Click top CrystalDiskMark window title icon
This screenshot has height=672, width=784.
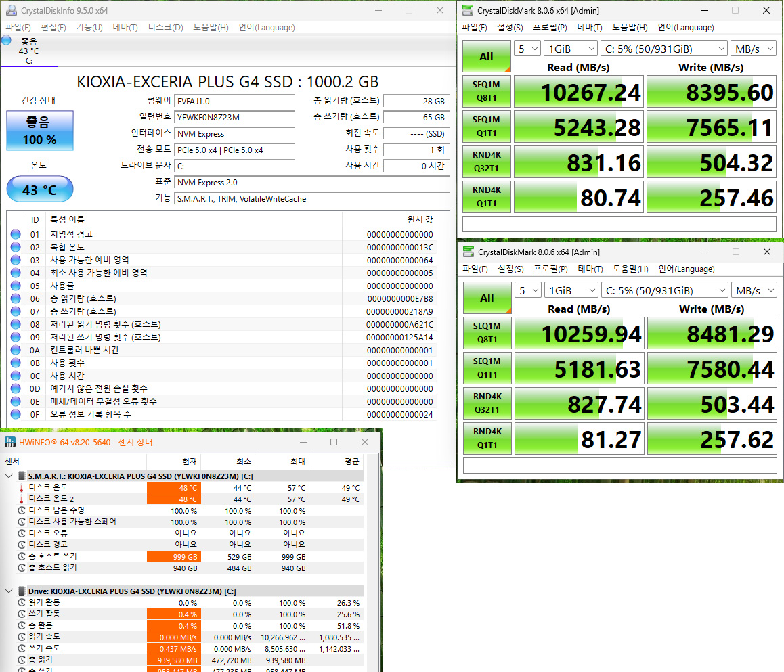[468, 10]
